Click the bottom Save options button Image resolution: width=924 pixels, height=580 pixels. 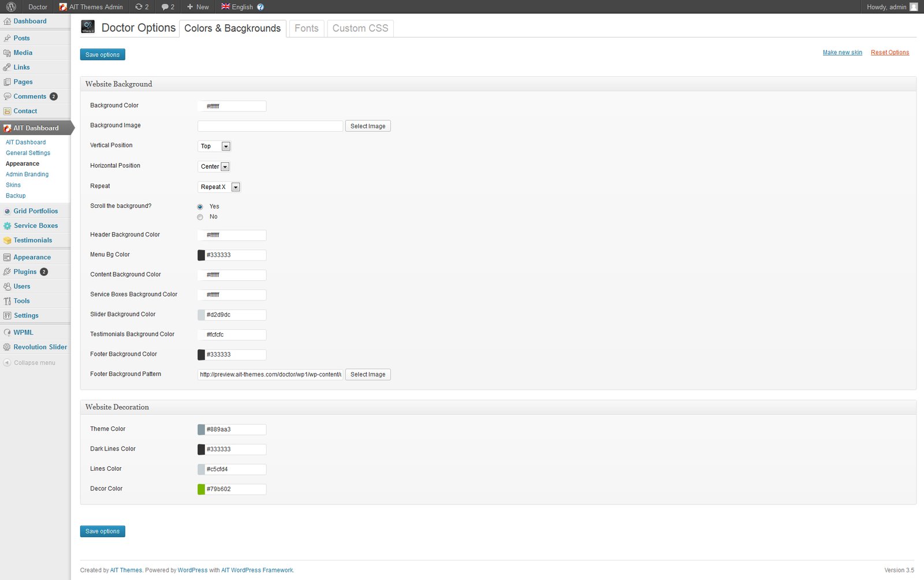click(103, 531)
